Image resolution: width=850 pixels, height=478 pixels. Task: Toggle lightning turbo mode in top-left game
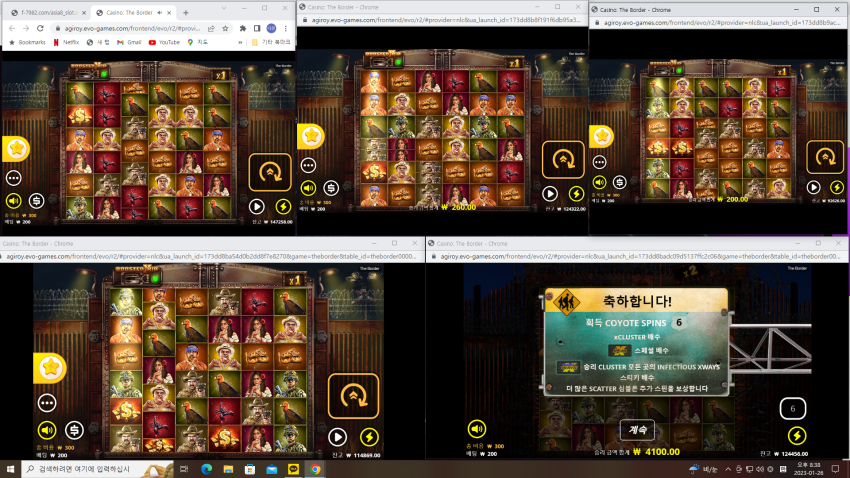click(283, 206)
